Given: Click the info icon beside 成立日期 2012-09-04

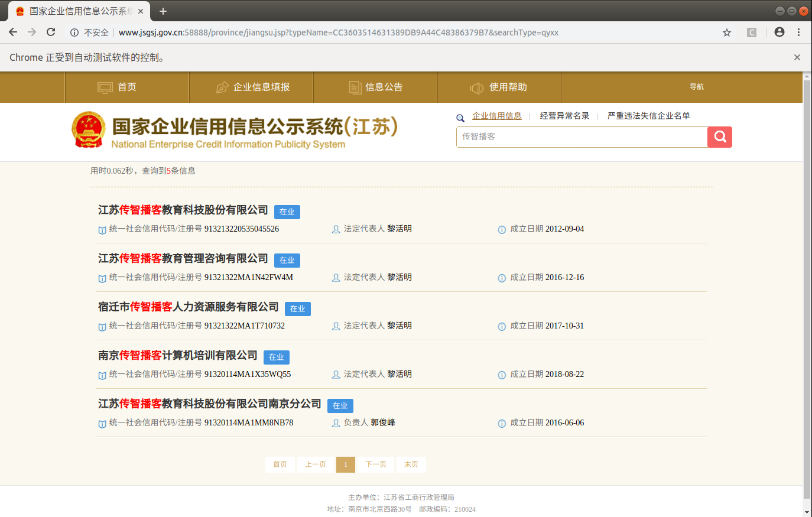Looking at the screenshot, I should pyautogui.click(x=502, y=229).
